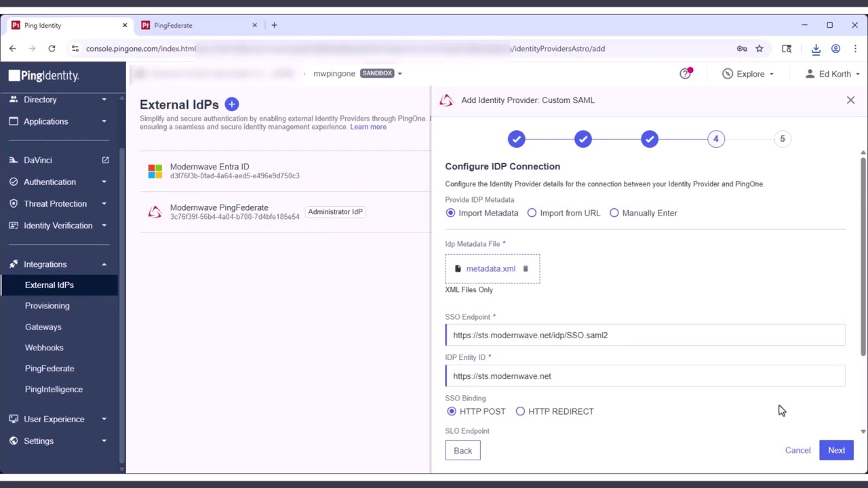Select the Modernwave PingFederate row
This screenshot has height=488, width=868.
click(285, 212)
